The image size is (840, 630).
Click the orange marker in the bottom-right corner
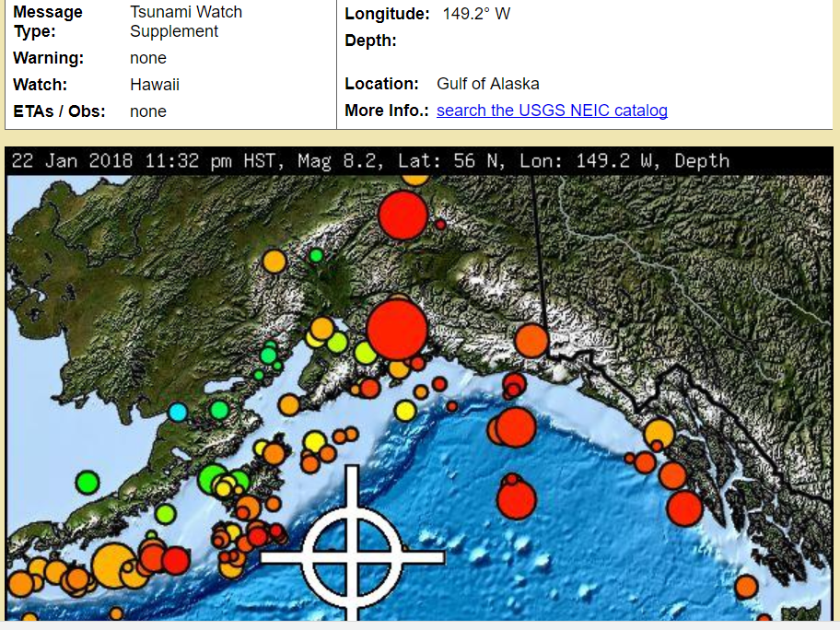point(746,587)
